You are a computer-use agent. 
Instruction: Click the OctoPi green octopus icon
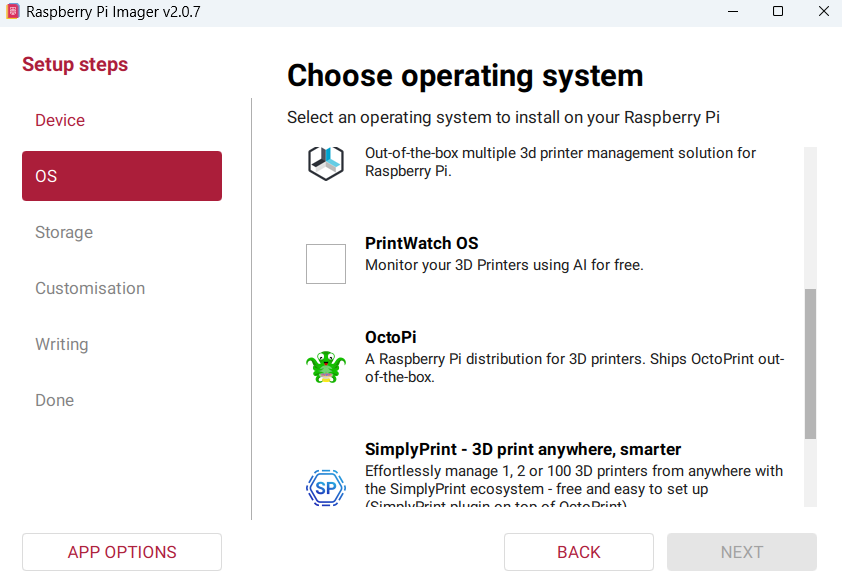[x=325, y=367]
